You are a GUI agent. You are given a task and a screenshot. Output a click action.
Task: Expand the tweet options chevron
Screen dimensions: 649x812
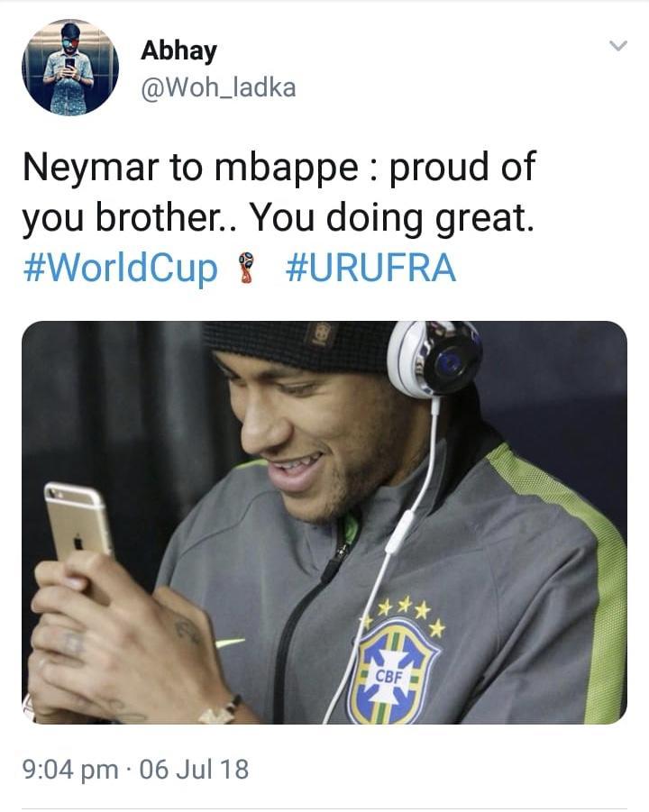click(x=618, y=46)
